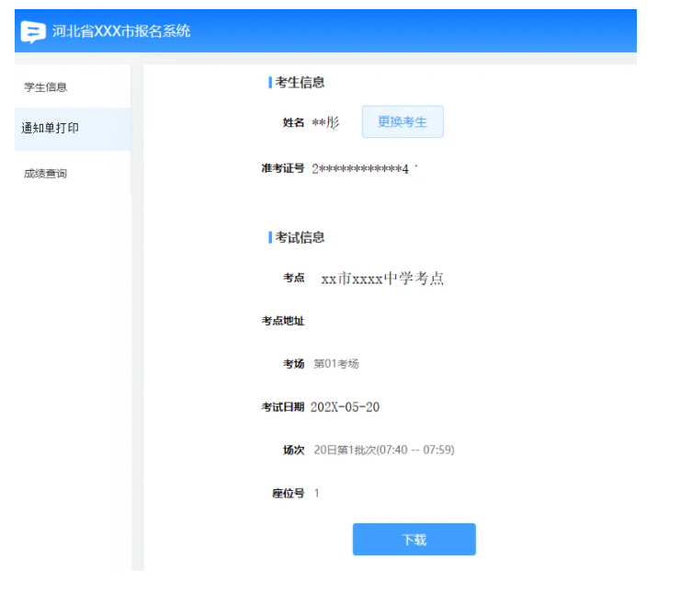Select 通知单打印 in the sidebar

point(51,129)
